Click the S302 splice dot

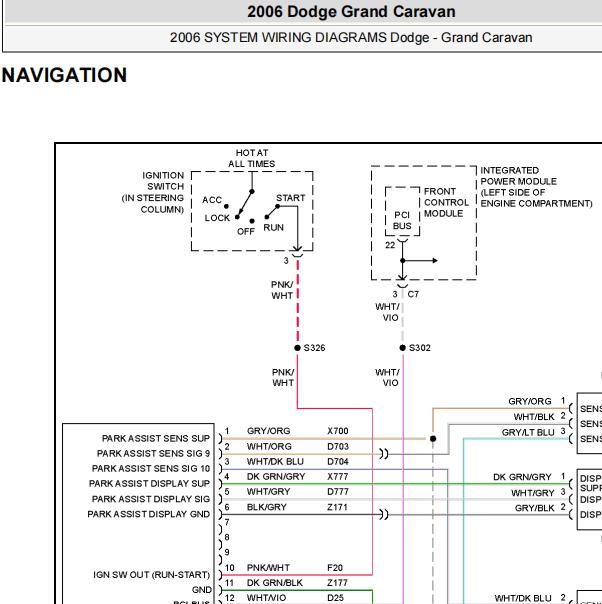[x=402, y=348]
